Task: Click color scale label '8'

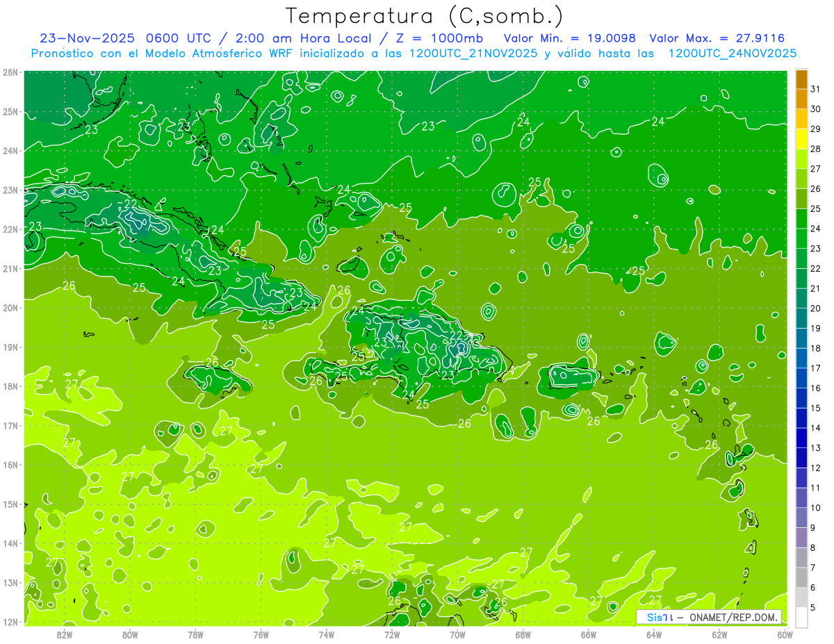Action: (813, 547)
